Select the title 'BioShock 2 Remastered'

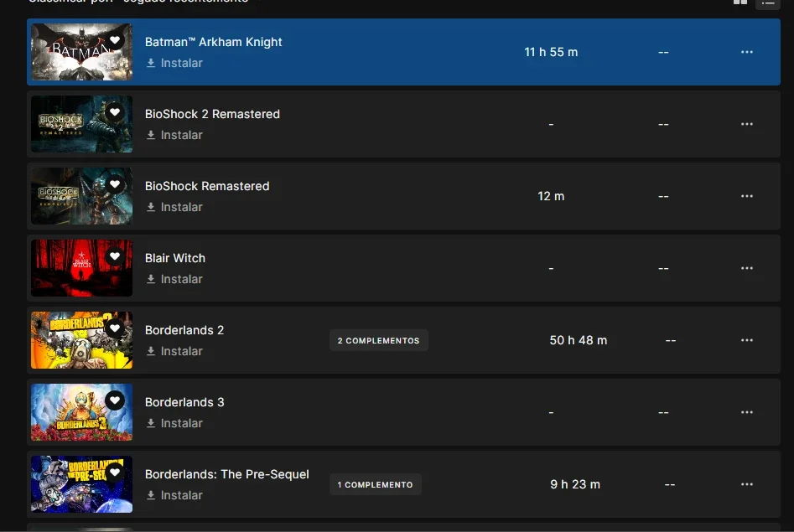pyautogui.click(x=212, y=114)
